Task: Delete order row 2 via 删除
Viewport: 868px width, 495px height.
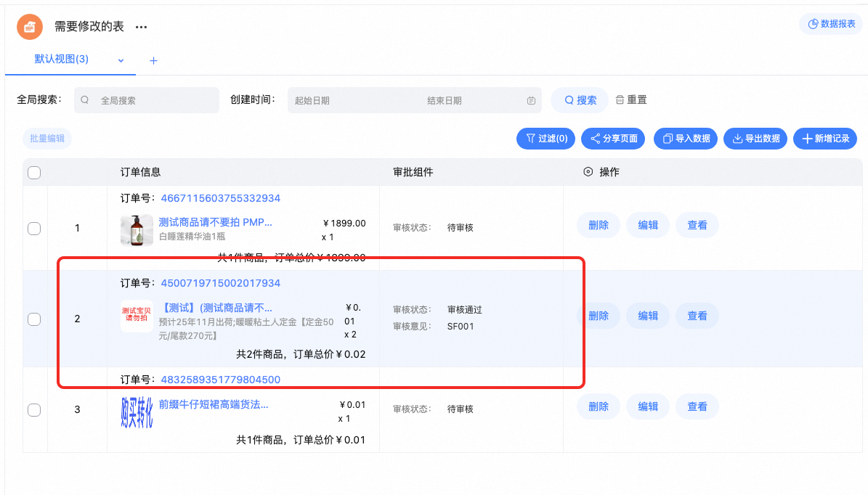Action: 598,316
